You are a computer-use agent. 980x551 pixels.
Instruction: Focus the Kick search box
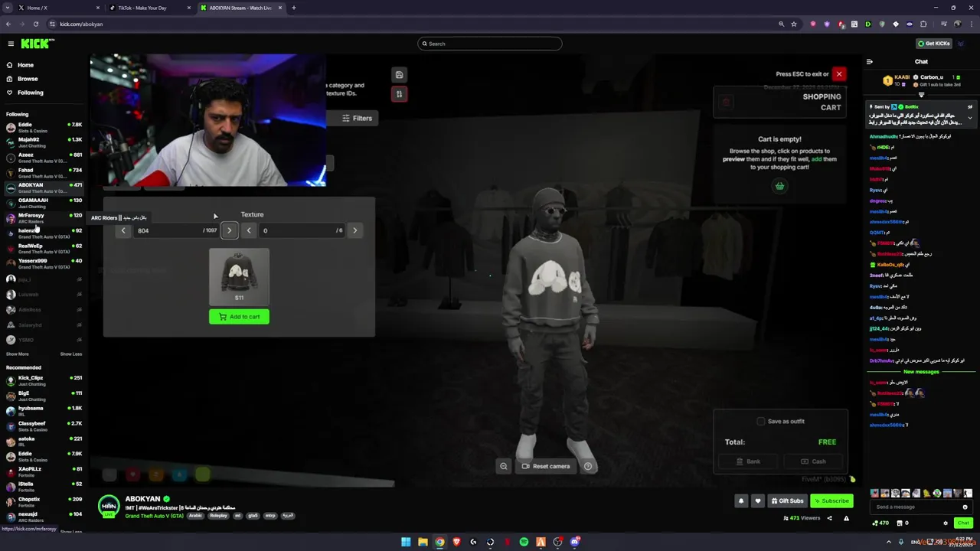[x=490, y=44]
